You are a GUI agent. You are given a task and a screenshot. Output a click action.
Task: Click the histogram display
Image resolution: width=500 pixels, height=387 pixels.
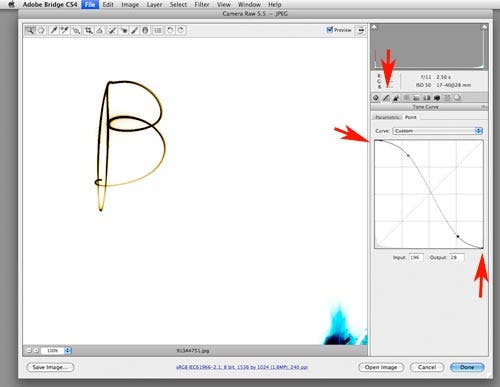429,46
